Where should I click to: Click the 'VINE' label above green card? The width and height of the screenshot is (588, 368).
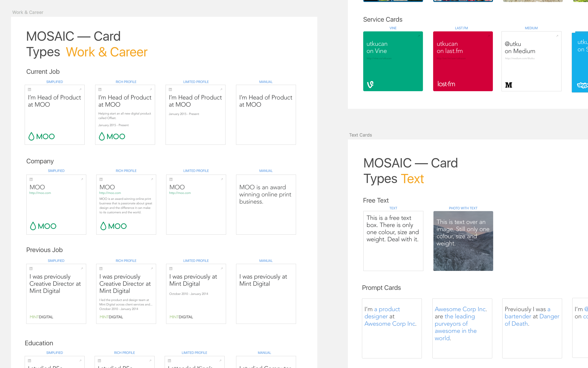coord(393,28)
